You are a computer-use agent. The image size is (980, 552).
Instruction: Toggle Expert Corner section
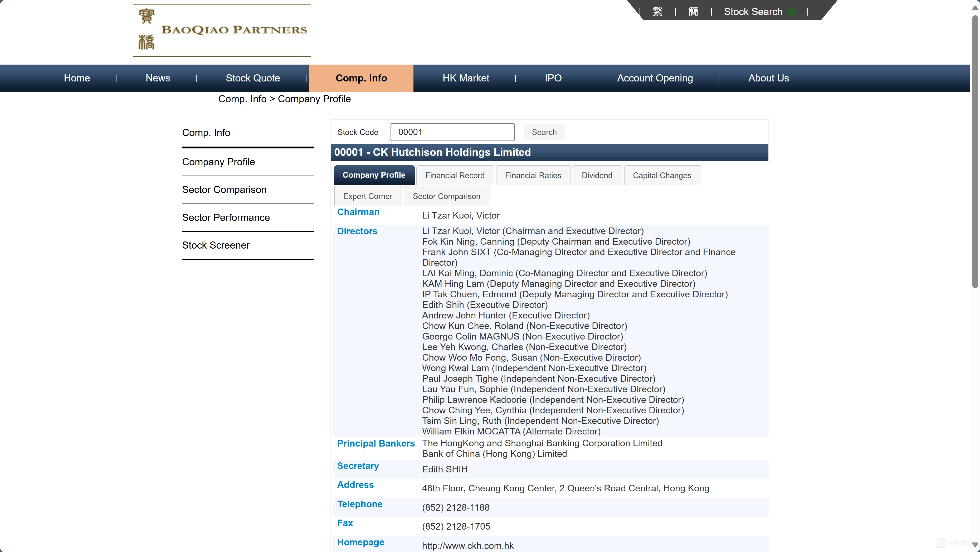pyautogui.click(x=368, y=196)
